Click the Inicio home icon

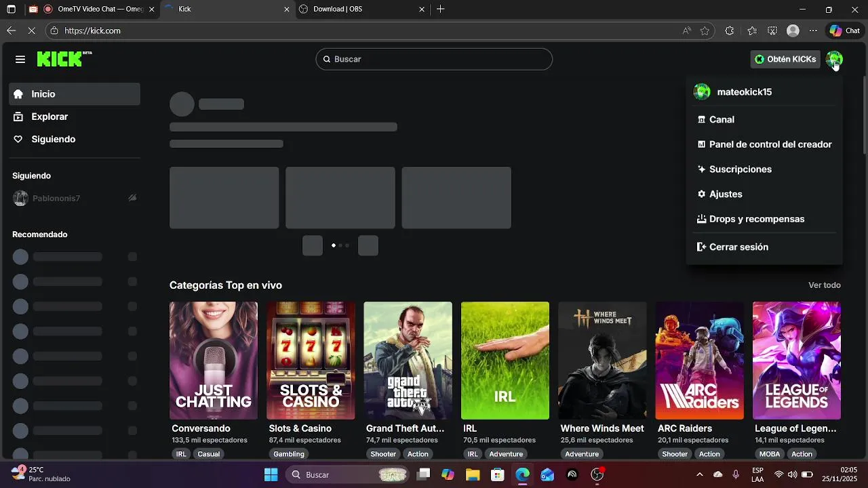click(x=18, y=94)
